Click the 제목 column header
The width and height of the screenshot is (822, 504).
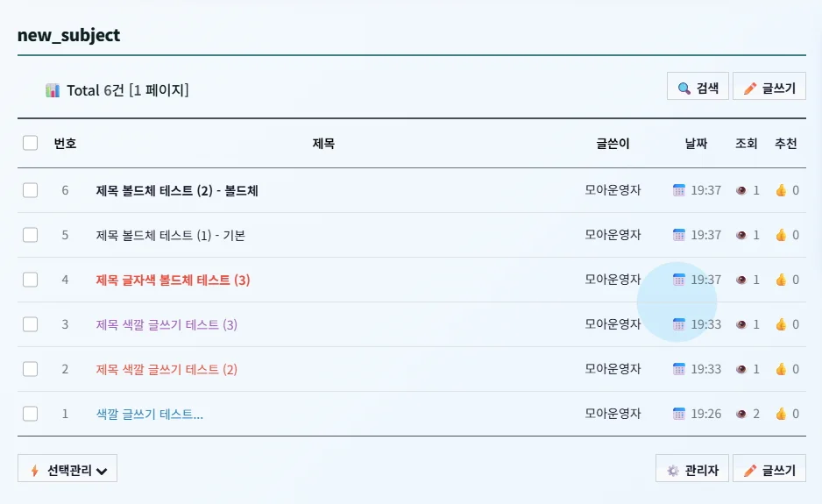[323, 143]
